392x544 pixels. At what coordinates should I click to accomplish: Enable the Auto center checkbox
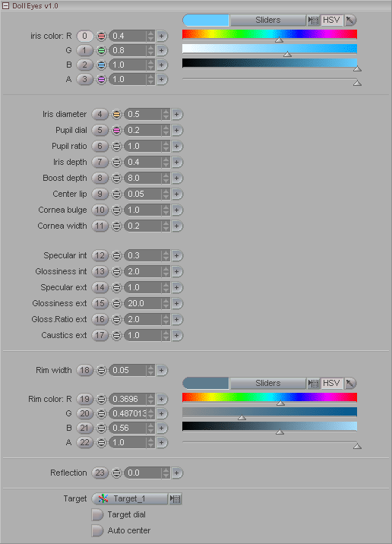[97, 531]
